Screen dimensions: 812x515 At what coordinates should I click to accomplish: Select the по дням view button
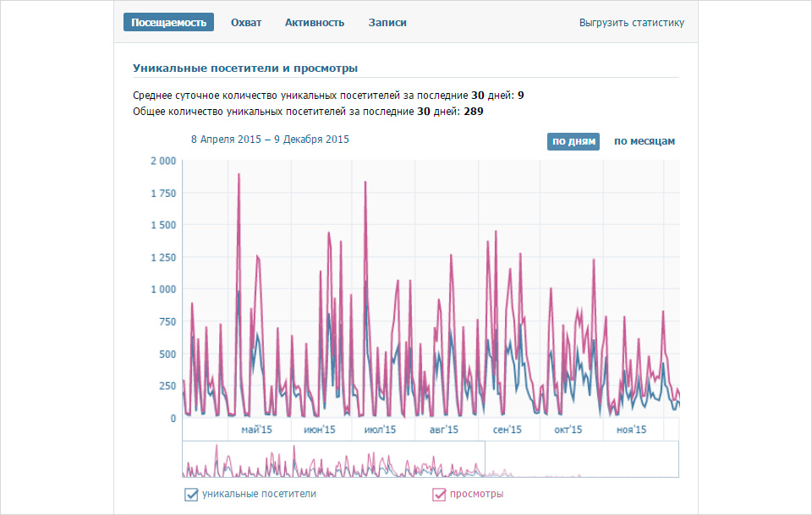pos(573,141)
